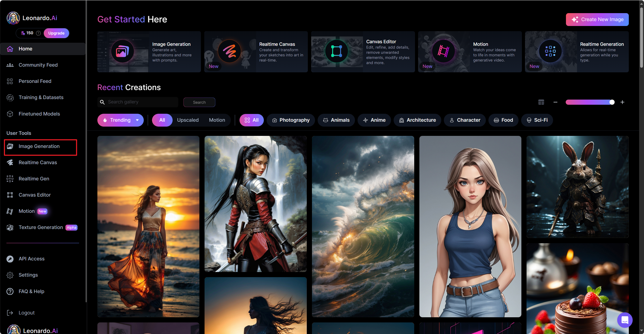Switch gallery layout with grid view icon
The width and height of the screenshot is (644, 334).
click(541, 102)
